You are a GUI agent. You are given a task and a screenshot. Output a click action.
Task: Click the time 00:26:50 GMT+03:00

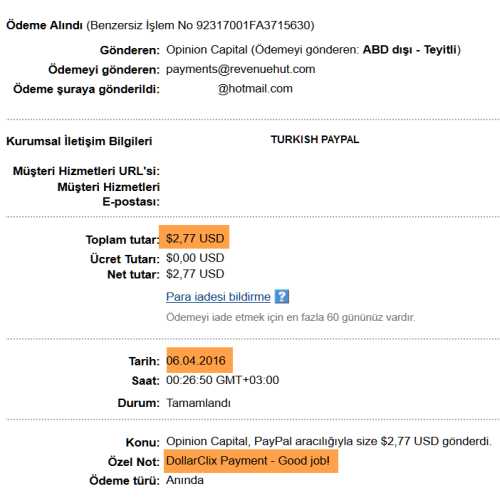pos(223,380)
